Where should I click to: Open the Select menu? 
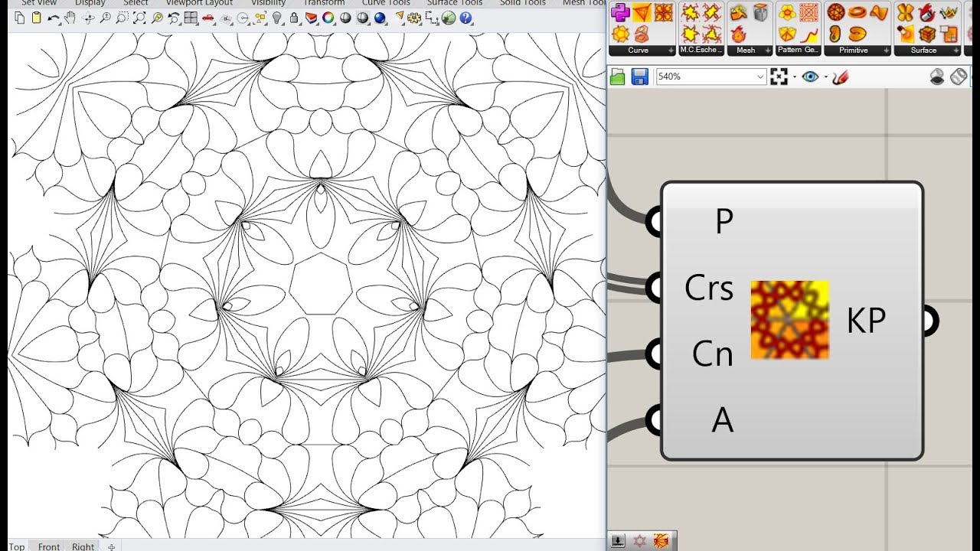136,3
